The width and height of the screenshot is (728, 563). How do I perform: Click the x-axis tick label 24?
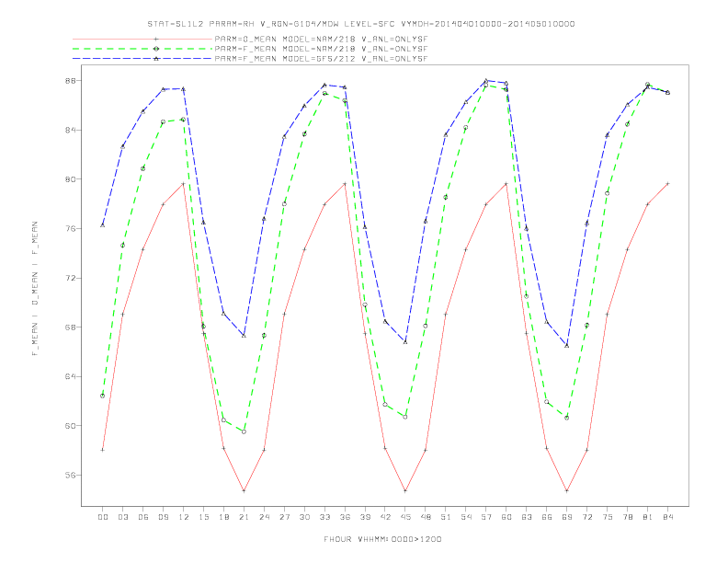[x=264, y=517]
